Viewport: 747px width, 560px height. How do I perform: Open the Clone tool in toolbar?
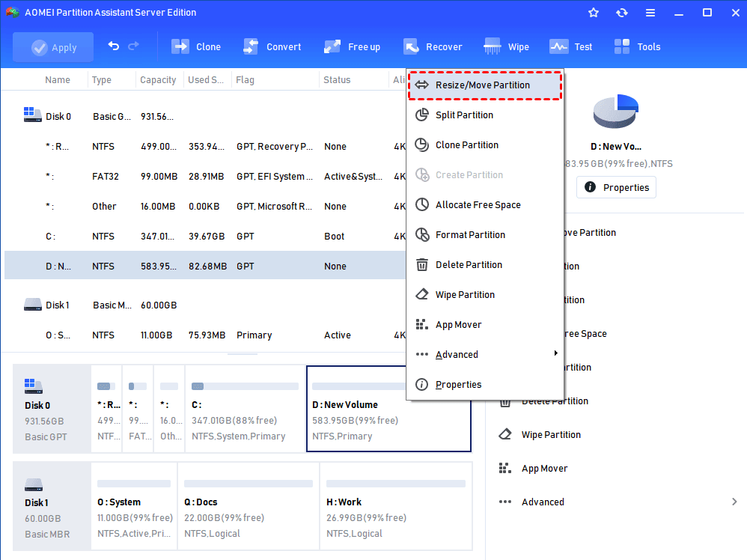tap(196, 46)
